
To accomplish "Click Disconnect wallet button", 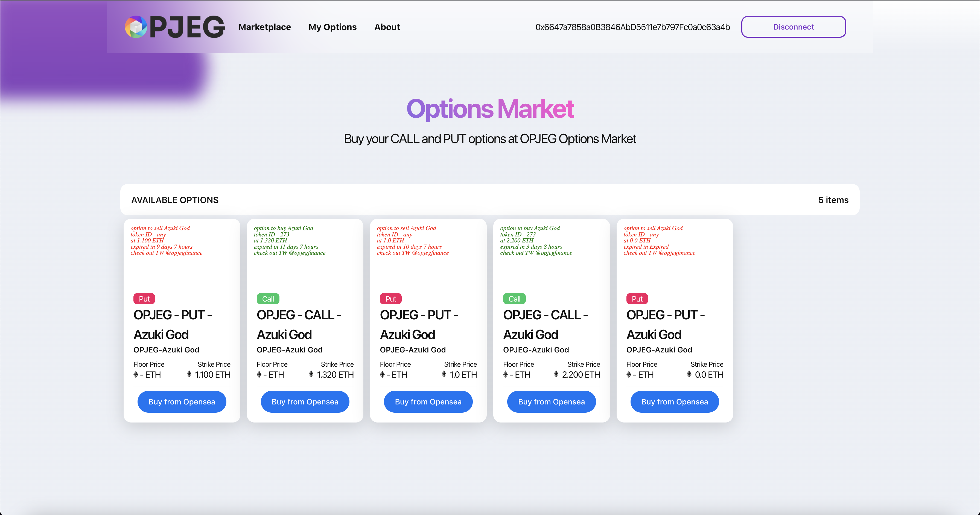I will (x=793, y=27).
